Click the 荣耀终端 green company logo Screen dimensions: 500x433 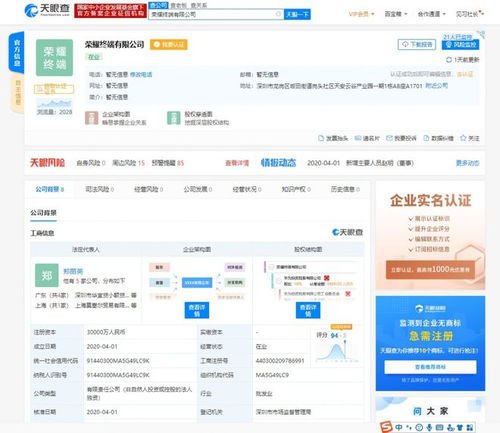(x=54, y=57)
